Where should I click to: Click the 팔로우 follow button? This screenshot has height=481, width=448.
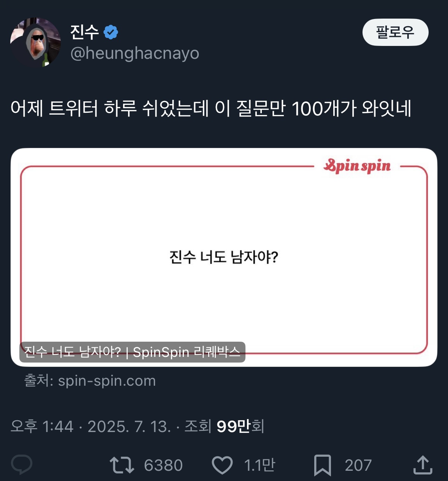[395, 32]
